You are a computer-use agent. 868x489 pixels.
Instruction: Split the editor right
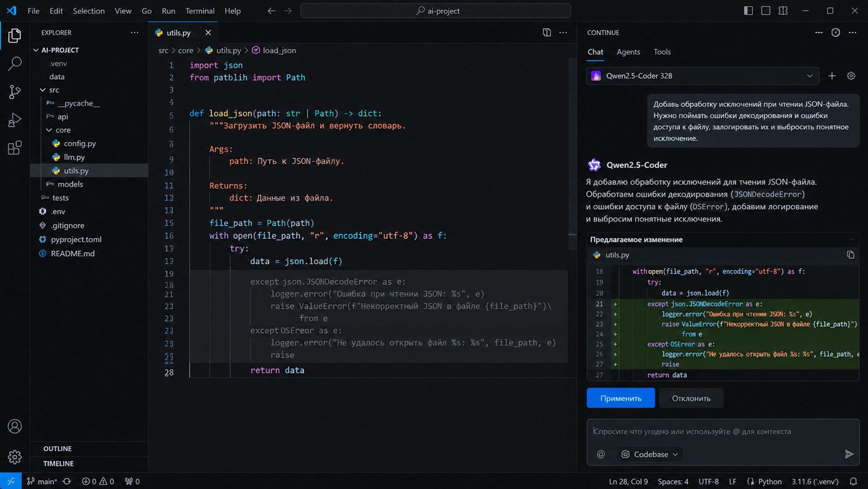click(x=547, y=33)
